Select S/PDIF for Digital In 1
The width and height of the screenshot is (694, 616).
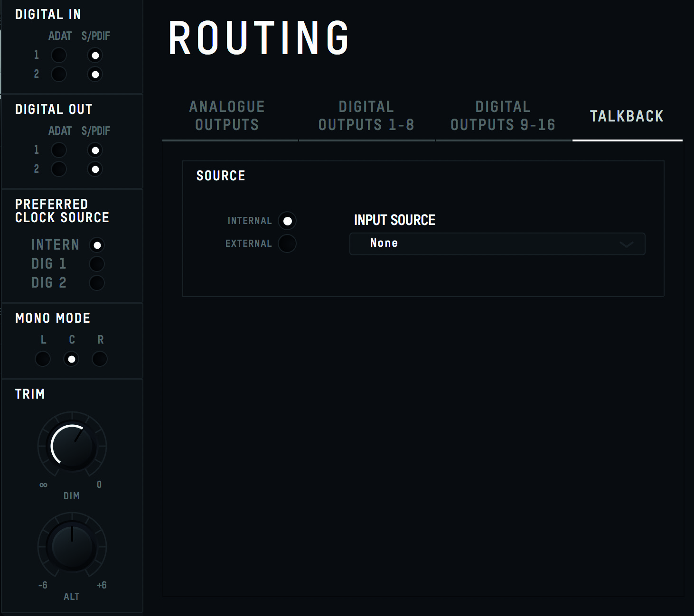tap(95, 56)
